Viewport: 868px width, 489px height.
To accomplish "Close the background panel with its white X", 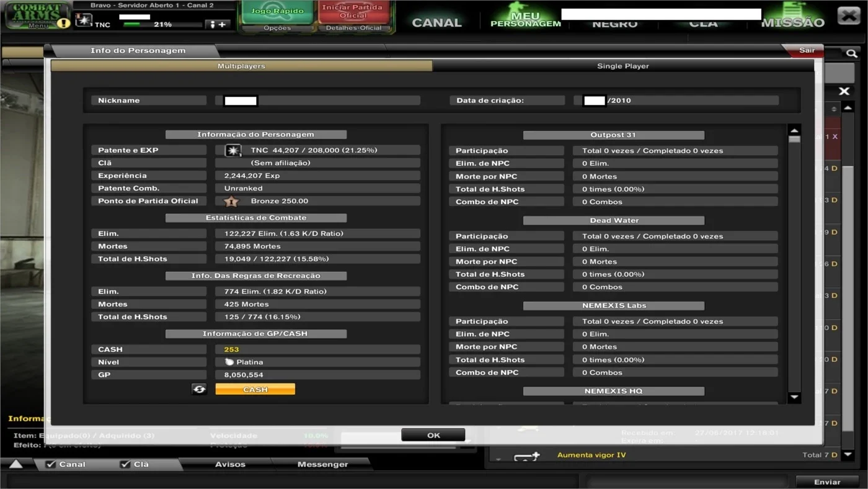I will (844, 91).
